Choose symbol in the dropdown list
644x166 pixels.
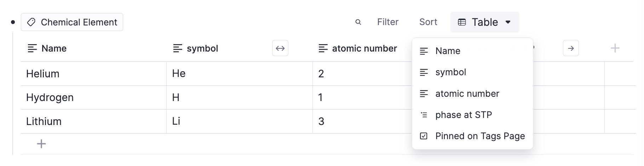[450, 72]
